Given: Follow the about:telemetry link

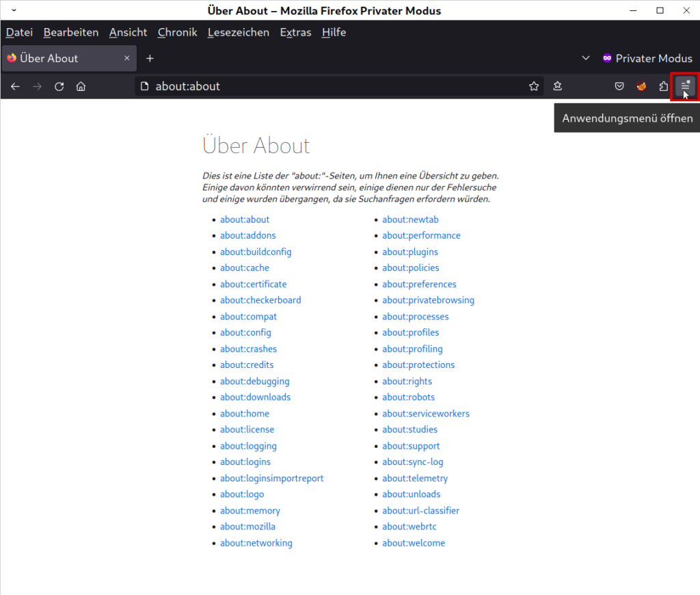Looking at the screenshot, I should pos(415,478).
